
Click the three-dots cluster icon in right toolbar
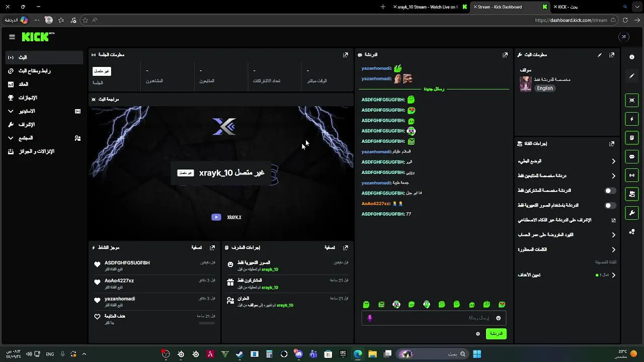tap(632, 232)
